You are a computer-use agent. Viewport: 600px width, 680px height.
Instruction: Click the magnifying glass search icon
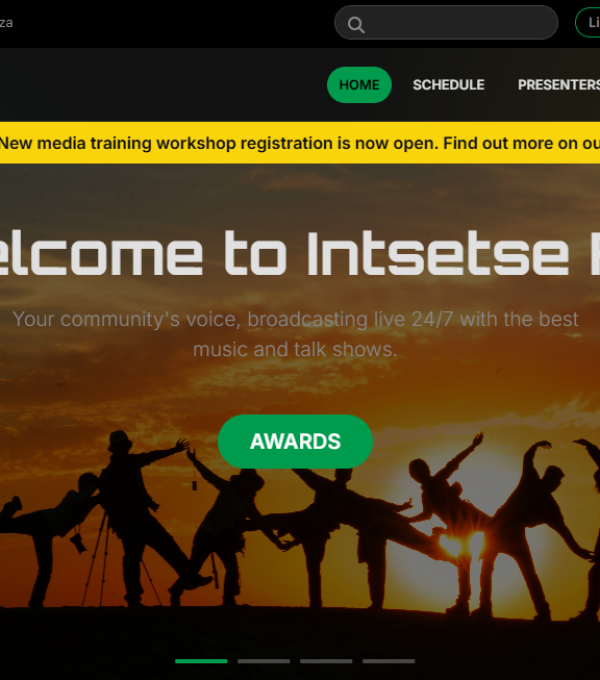355,24
